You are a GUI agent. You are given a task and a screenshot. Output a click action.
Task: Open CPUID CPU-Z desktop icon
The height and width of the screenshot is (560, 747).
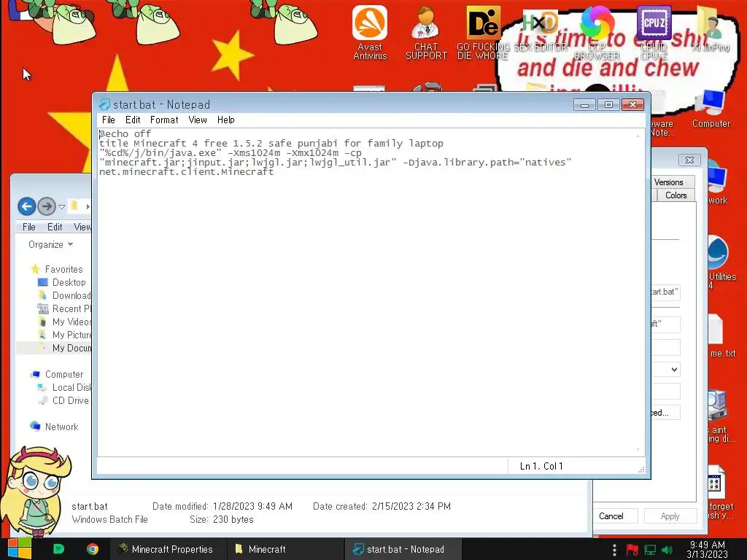[x=654, y=32]
